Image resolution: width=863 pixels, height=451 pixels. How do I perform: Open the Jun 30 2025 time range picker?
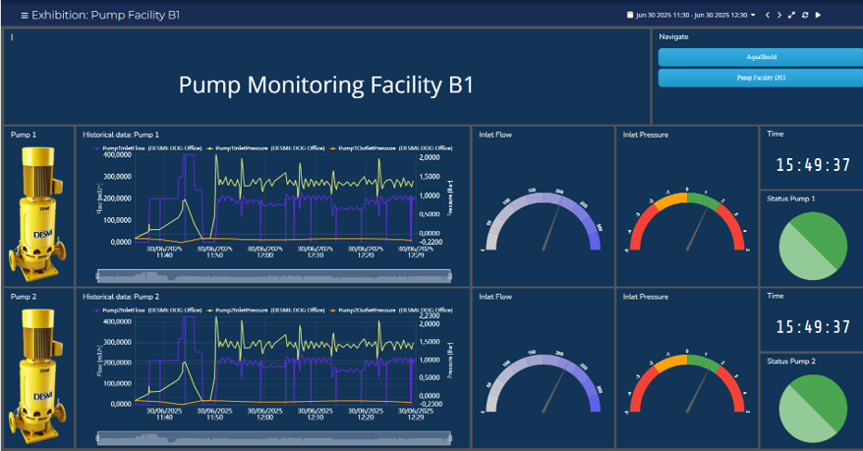pos(692,15)
